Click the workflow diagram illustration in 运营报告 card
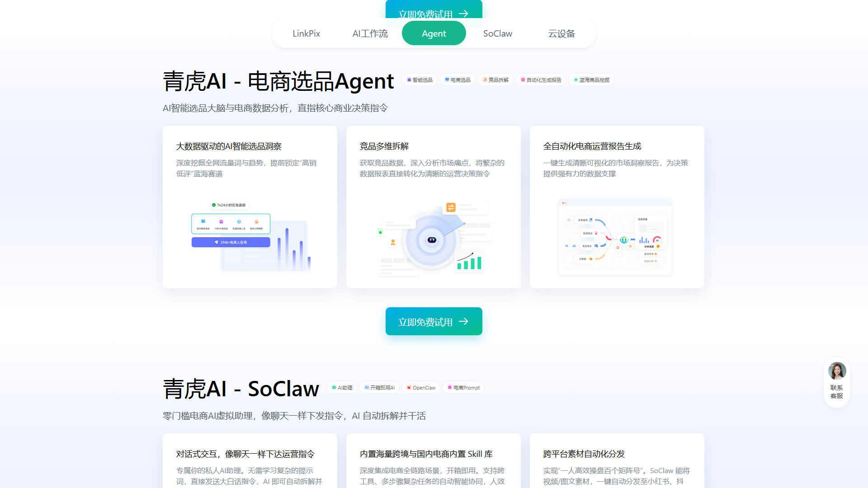The width and height of the screenshot is (868, 488). pyautogui.click(x=615, y=237)
